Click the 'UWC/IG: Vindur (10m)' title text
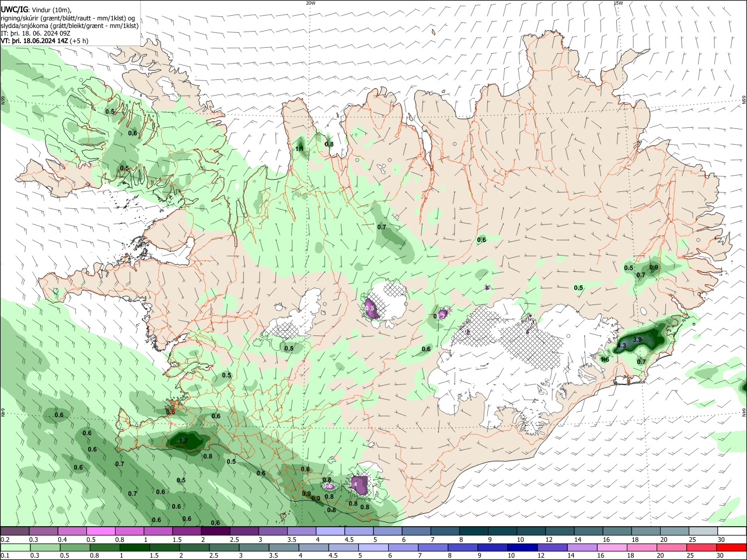This screenshot has width=747, height=560. point(36,9)
